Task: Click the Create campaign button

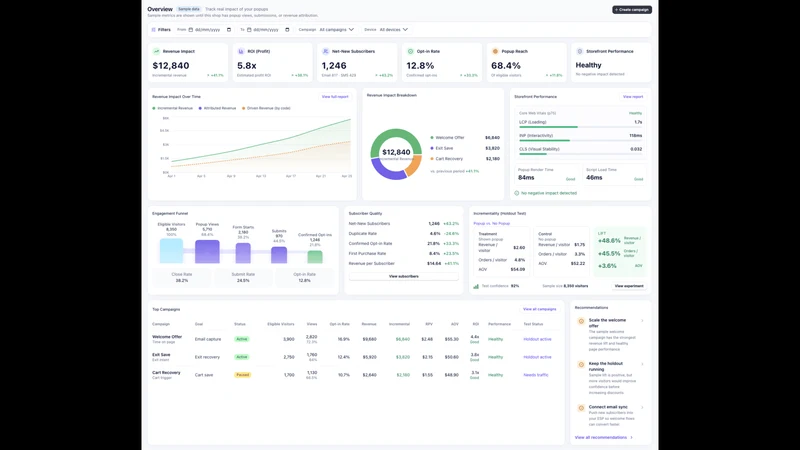Action: (632, 10)
